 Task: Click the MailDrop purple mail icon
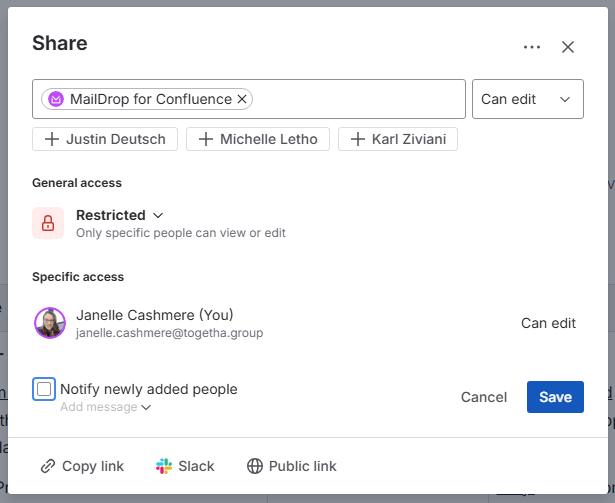coord(57,99)
